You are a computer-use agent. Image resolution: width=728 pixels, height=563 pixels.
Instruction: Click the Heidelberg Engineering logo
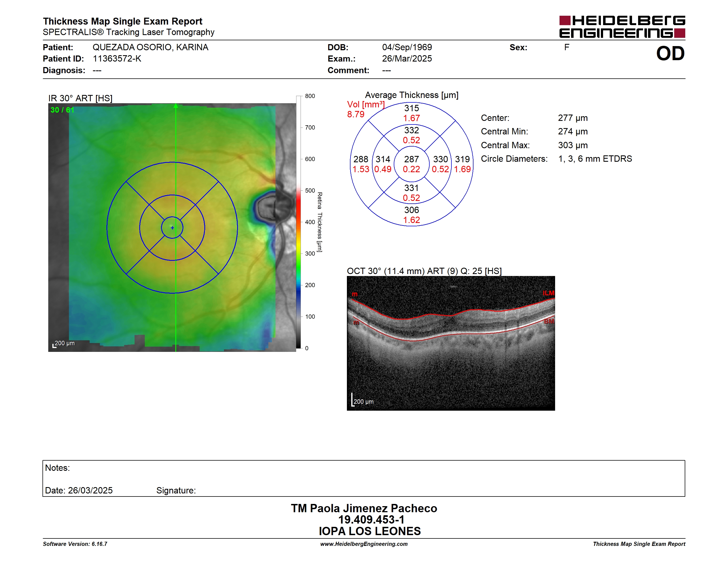(622, 27)
